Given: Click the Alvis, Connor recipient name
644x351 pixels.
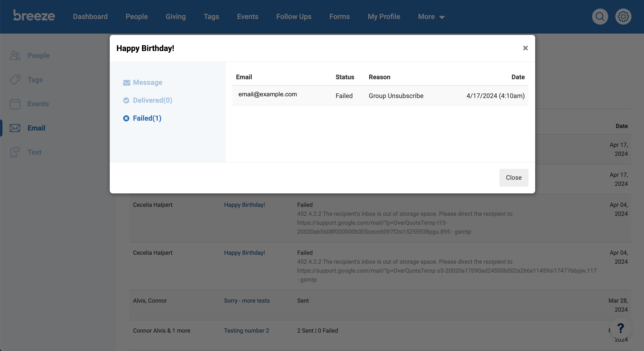Looking at the screenshot, I should click(x=150, y=300).
